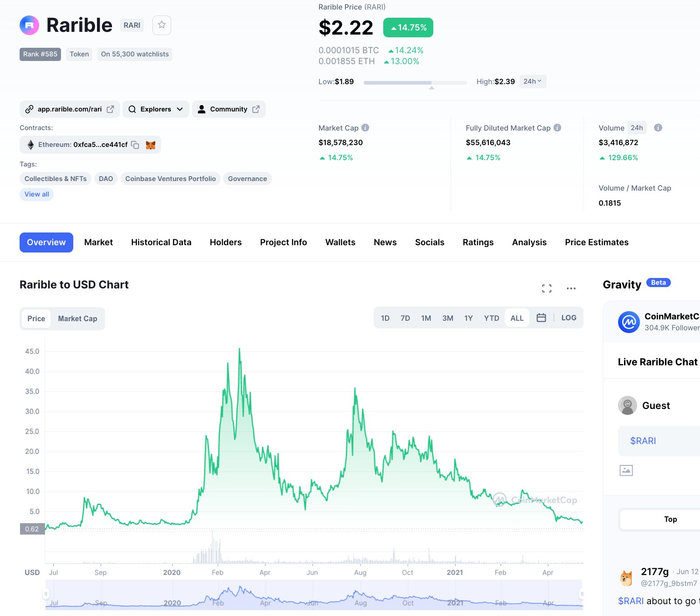The image size is (700, 616).
Task: Show Fully Diluted Market Cap info icon
Action: point(557,128)
